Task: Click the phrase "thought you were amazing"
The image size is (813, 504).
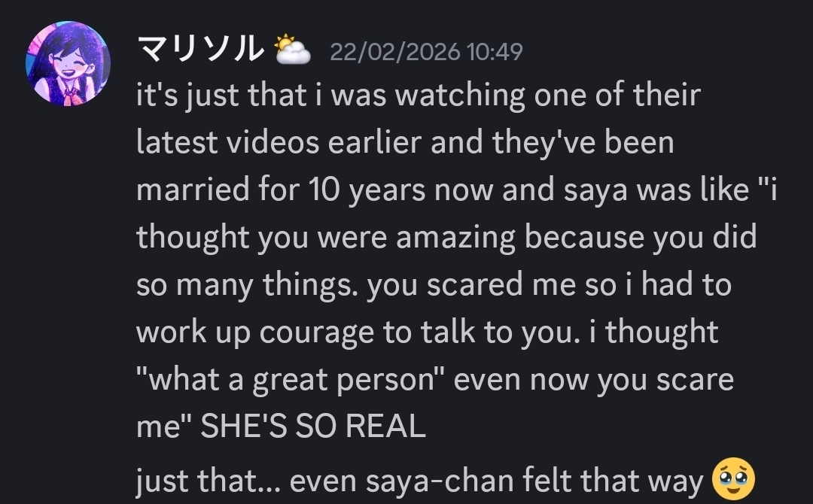Action: click(x=325, y=238)
